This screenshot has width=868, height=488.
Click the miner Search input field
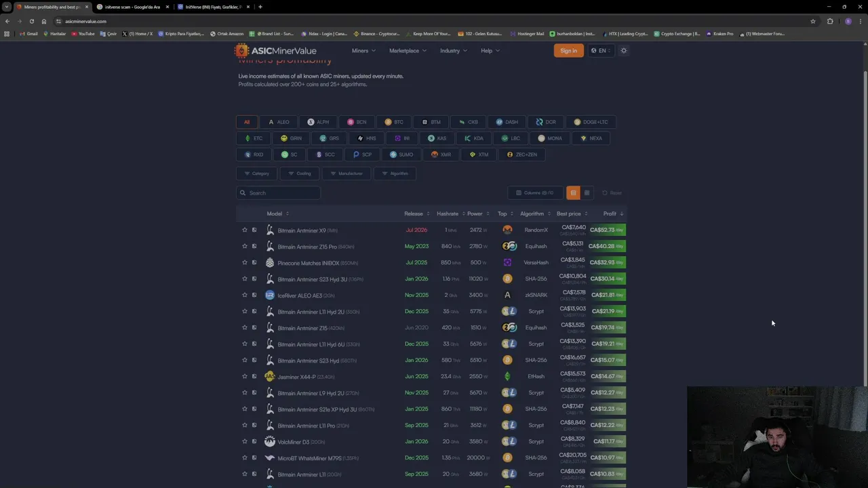[x=278, y=193]
